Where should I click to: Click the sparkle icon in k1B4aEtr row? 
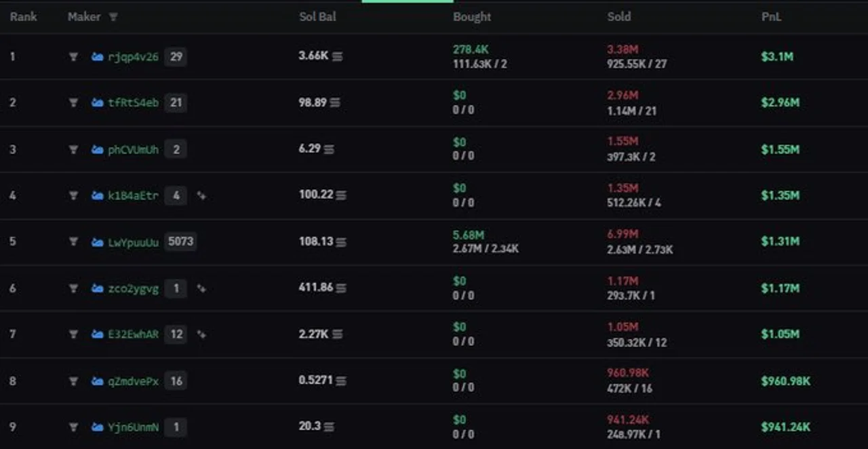(x=201, y=196)
